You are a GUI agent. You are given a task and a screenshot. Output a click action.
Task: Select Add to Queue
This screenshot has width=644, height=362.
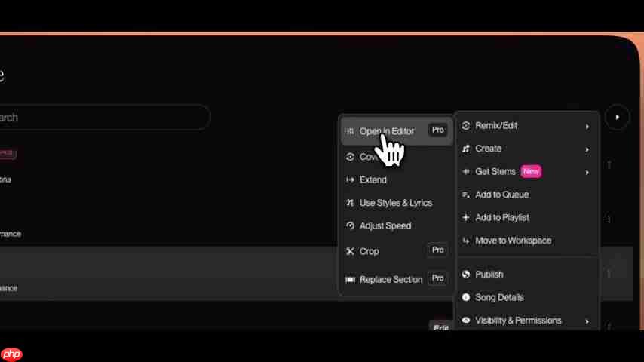point(527,195)
